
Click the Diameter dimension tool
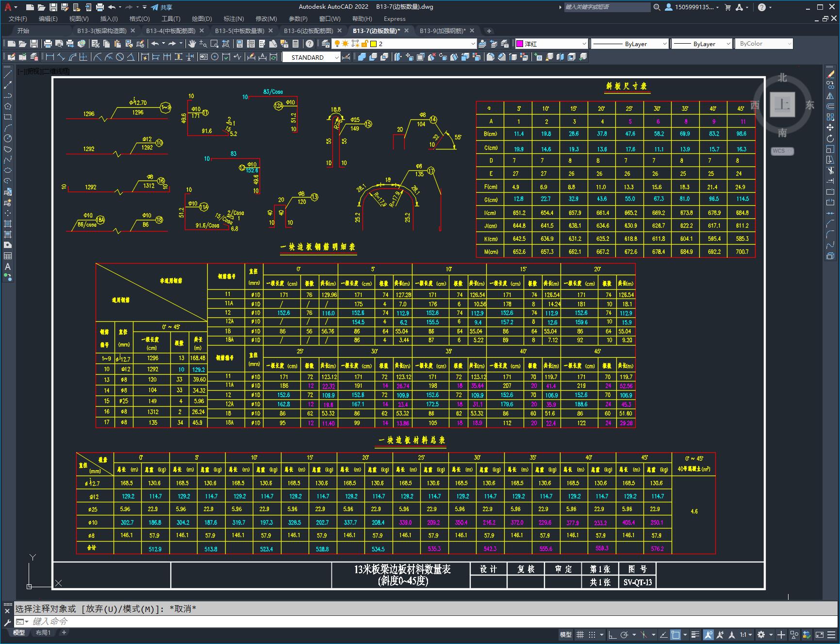(120, 57)
